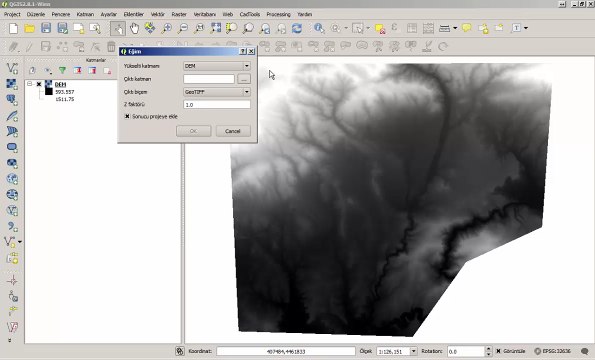The image size is (595, 360).
Task: Select the Pan Map hand tool
Action: [134, 28]
